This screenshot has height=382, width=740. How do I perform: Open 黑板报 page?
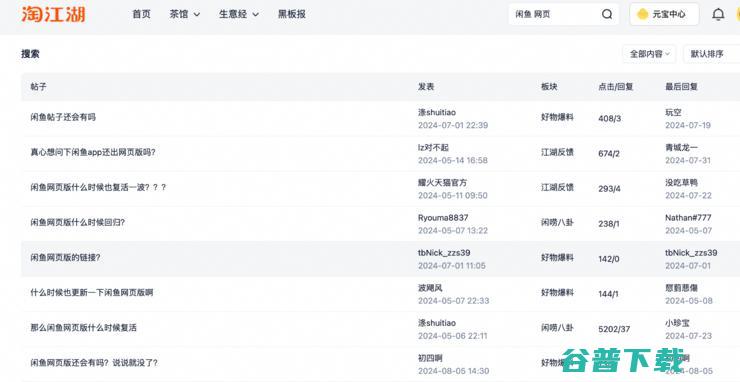[x=292, y=14]
